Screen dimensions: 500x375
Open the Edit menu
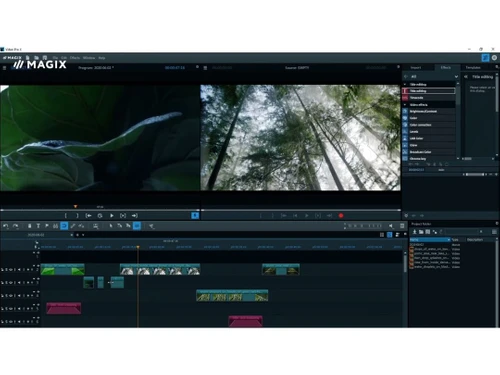[64, 58]
